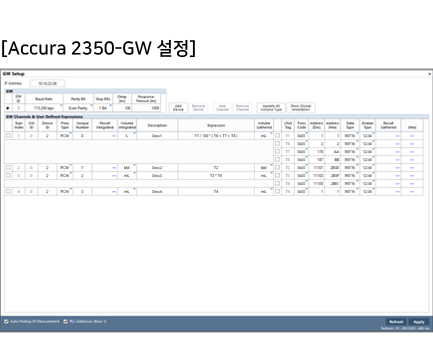Select the GW row arrow indicator
The width and height of the screenshot is (433, 361).
(8, 108)
